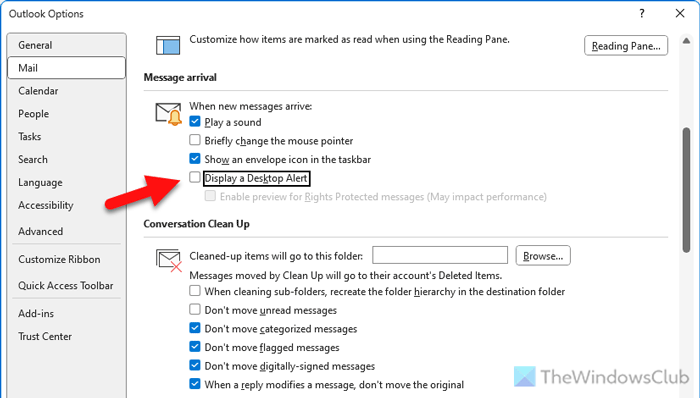
Task: Select the Mail category
Action: (67, 68)
